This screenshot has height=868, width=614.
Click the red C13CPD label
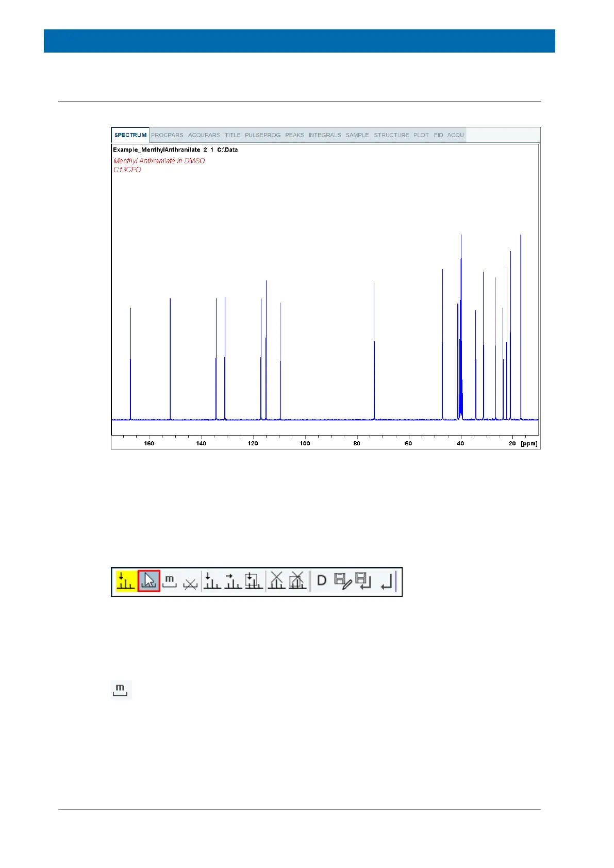(x=127, y=170)
